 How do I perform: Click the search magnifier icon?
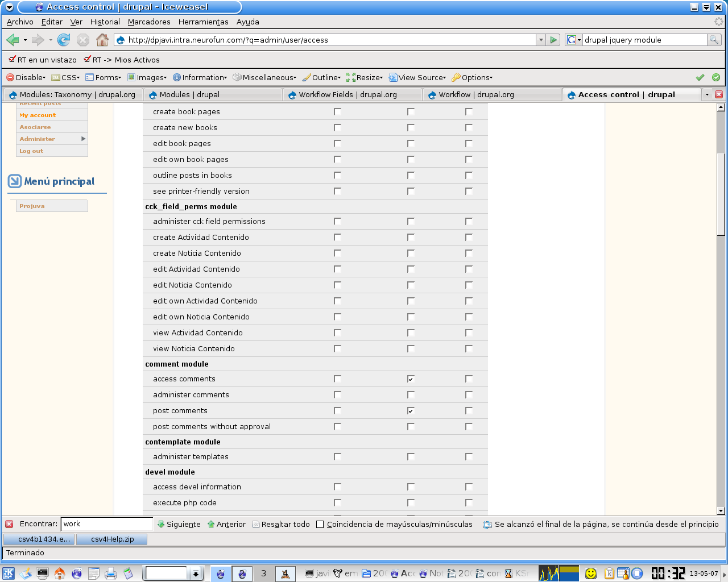[714, 40]
